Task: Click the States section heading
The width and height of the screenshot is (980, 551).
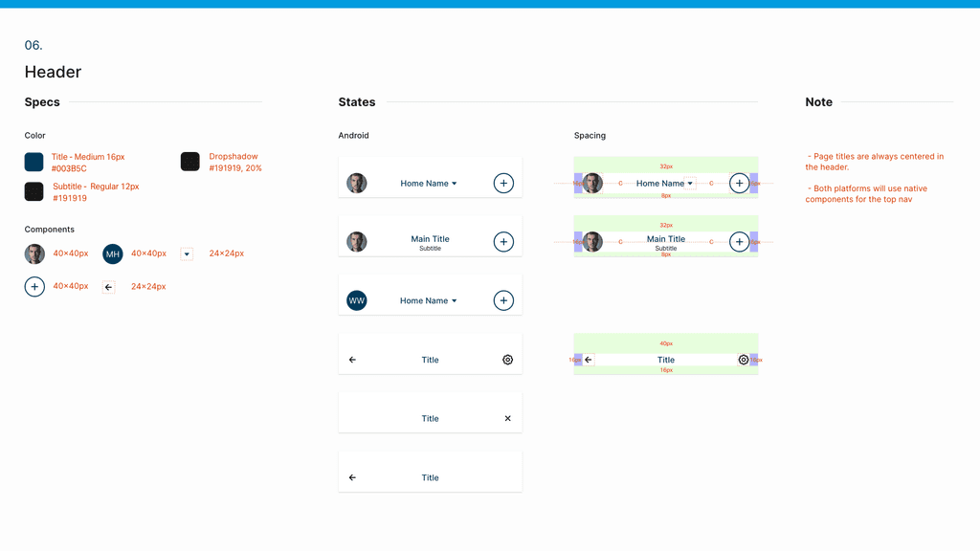Action: [357, 101]
